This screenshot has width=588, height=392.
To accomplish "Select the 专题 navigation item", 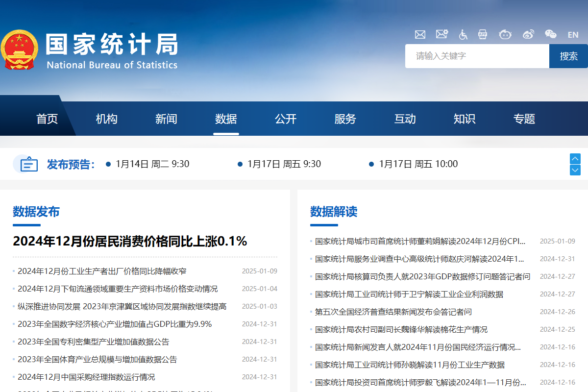I will 524,119.
